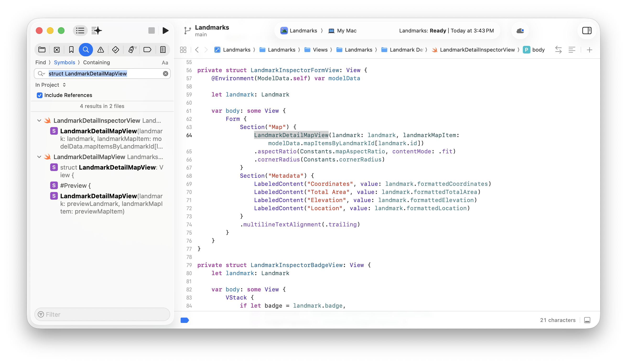Image resolution: width=627 pixels, height=364 pixels.
Task: Open the Source Control navigator
Action: pyautogui.click(x=57, y=50)
